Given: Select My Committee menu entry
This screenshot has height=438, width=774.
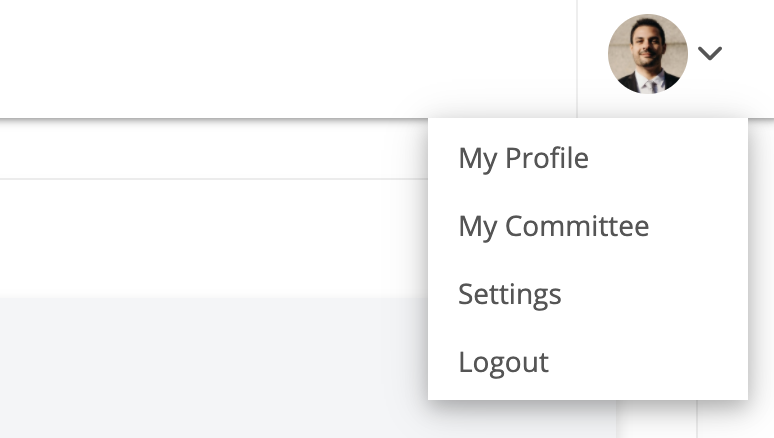Looking at the screenshot, I should pos(553,227).
